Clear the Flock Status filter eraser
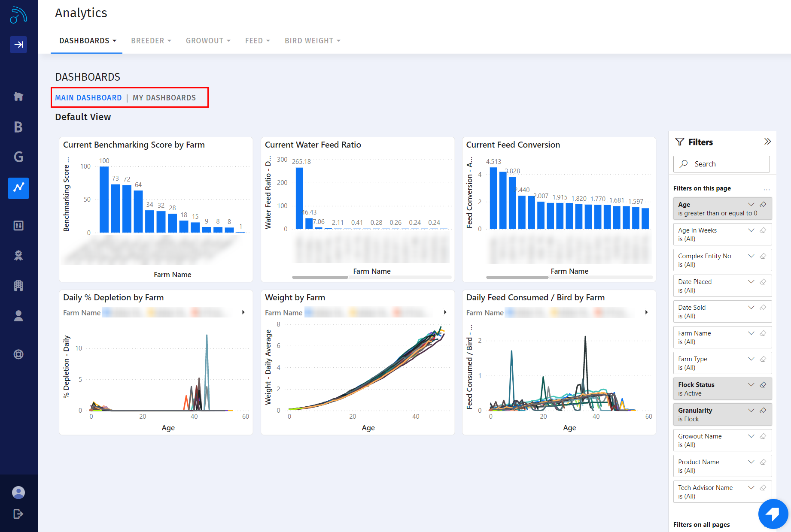Screen dimensions: 791x532 763,385
